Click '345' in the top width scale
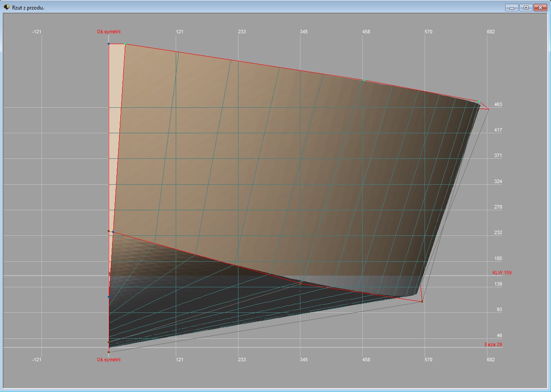Viewport: 551px width, 392px height. point(304,32)
